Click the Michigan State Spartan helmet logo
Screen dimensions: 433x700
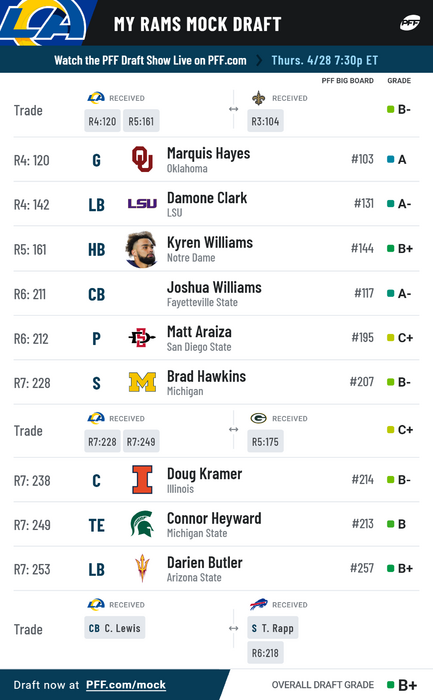point(142,524)
